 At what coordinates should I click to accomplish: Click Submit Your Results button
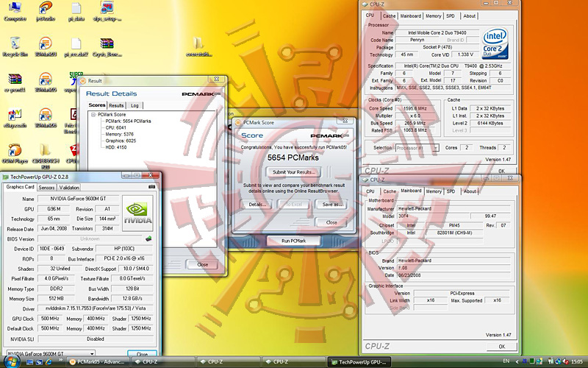293,172
